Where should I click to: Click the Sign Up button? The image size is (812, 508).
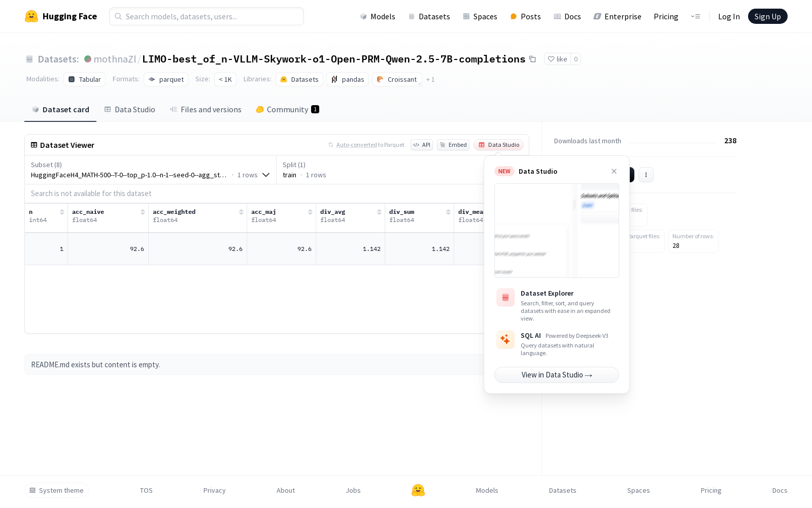click(767, 16)
